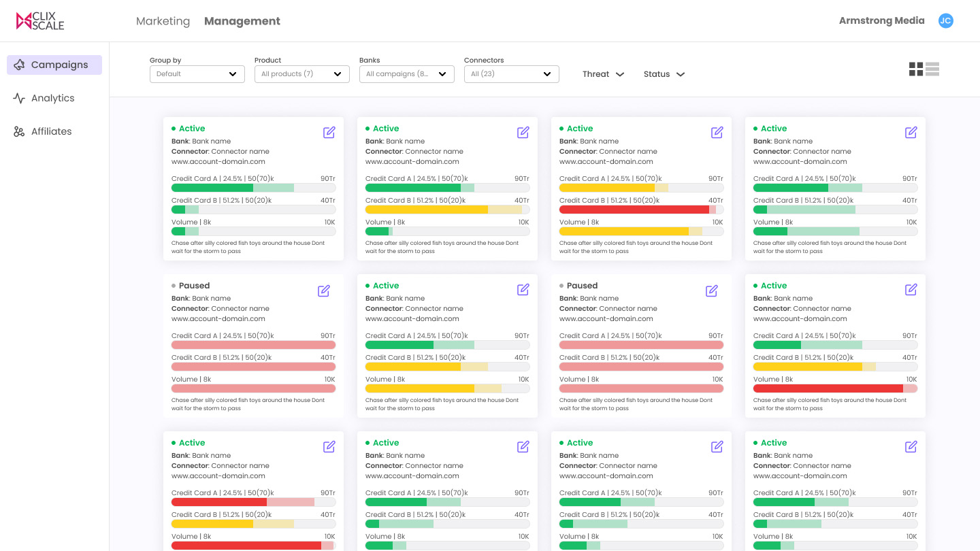
Task: Open the Group by Default dropdown
Action: click(x=197, y=74)
